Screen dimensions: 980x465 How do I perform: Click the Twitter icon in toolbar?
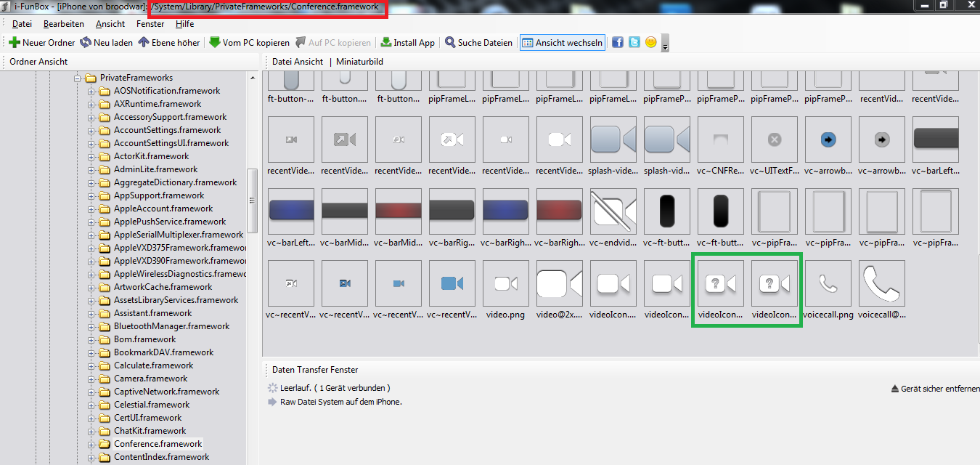(634, 43)
